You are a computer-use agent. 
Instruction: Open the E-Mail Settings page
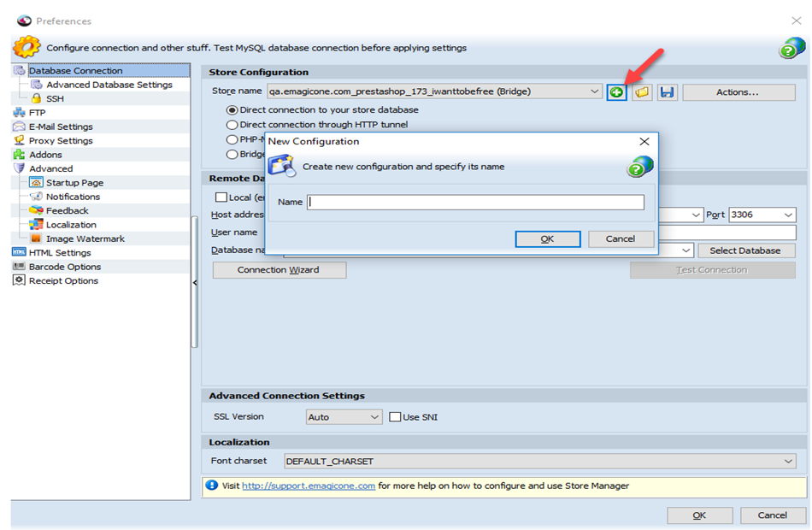[x=61, y=127]
